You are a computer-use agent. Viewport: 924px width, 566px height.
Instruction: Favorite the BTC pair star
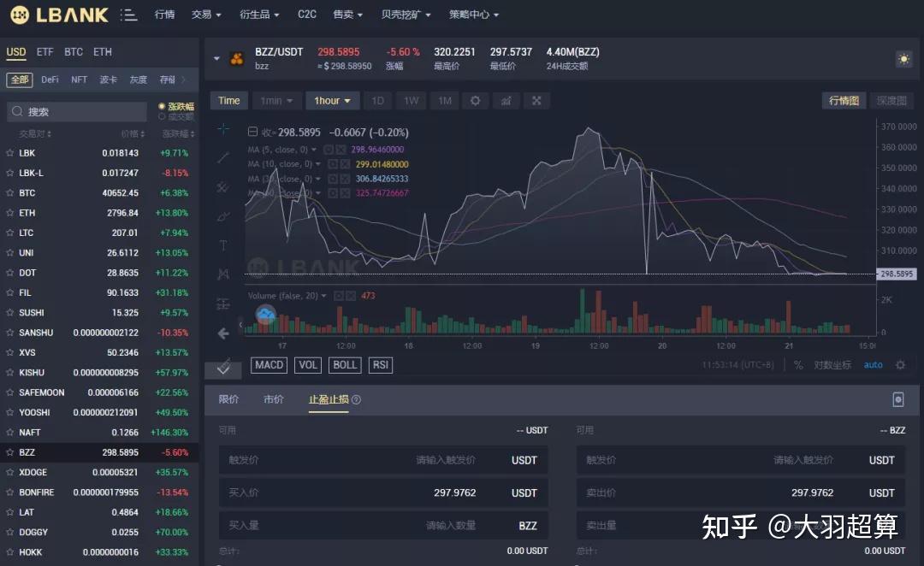click(10, 193)
